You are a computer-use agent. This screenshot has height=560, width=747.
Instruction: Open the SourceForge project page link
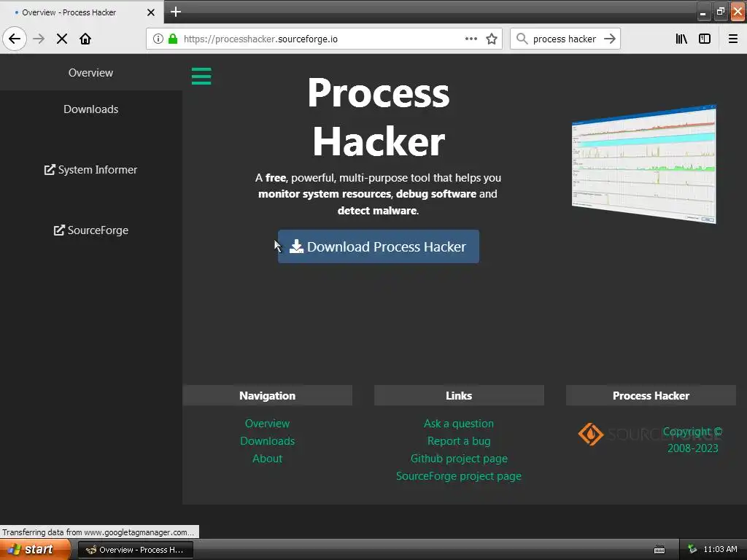tap(459, 476)
